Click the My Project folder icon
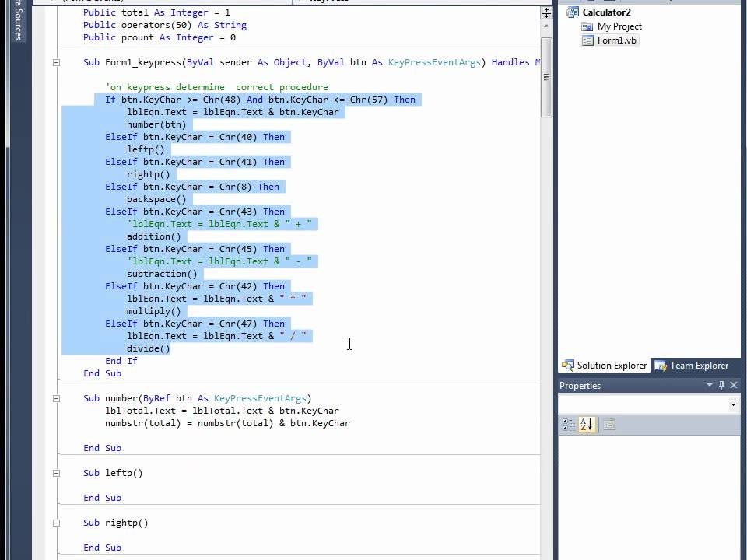The height and width of the screenshot is (560, 747). (587, 26)
